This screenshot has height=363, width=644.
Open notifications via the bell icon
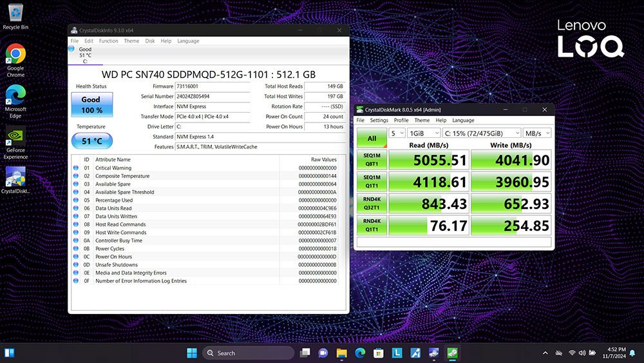632,353
